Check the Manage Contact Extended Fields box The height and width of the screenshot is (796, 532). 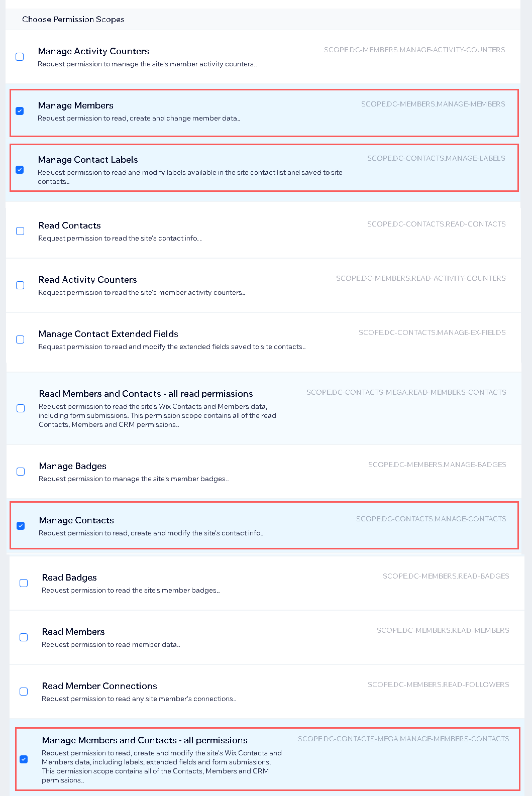(20, 339)
